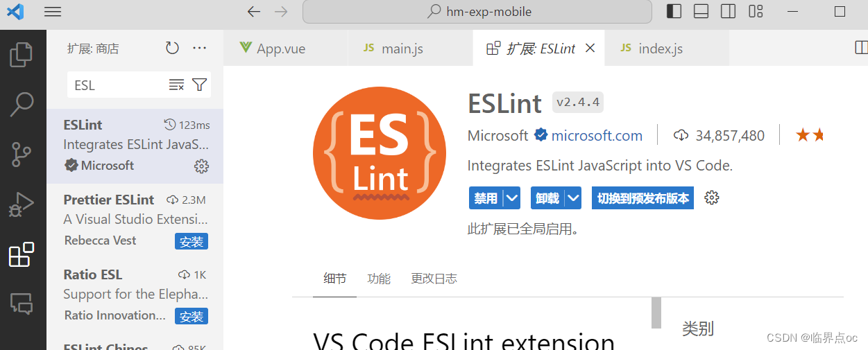
Task: Open the 功能 features tab
Action: tap(379, 279)
